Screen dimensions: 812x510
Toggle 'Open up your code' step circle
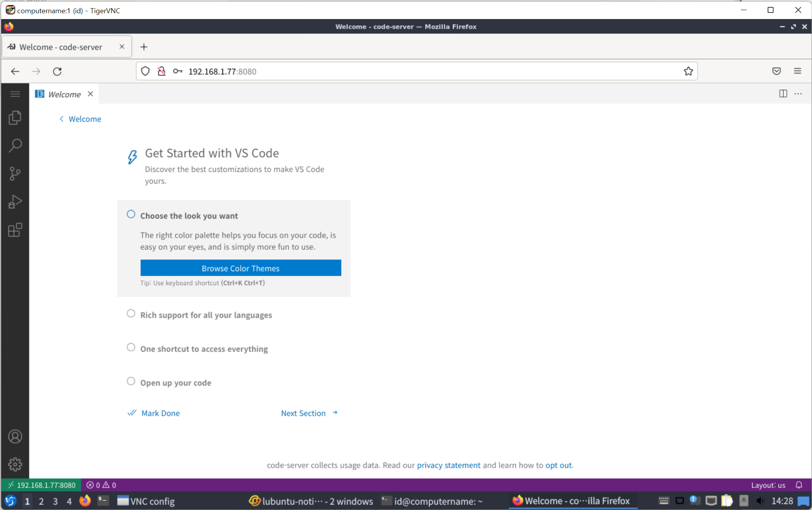131,381
